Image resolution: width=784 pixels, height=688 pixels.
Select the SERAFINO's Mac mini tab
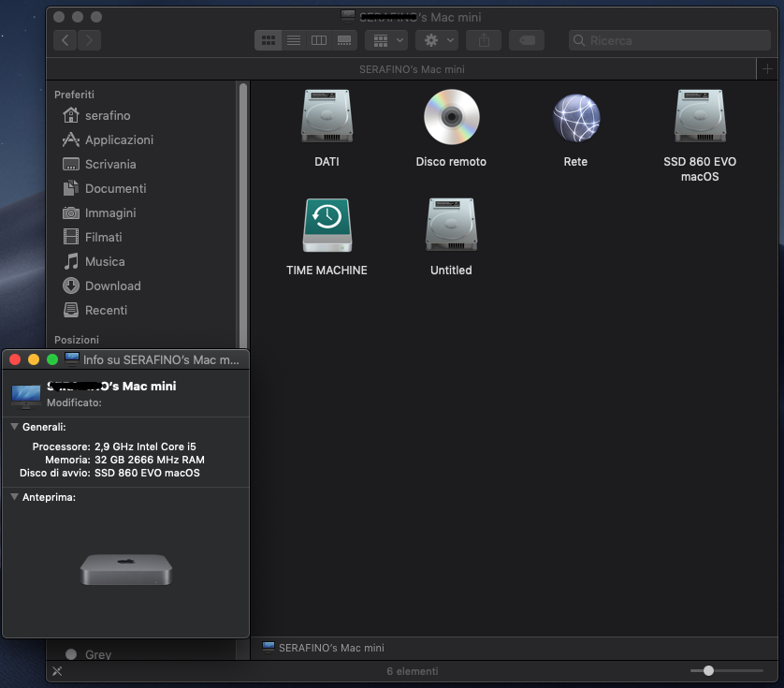(401, 69)
